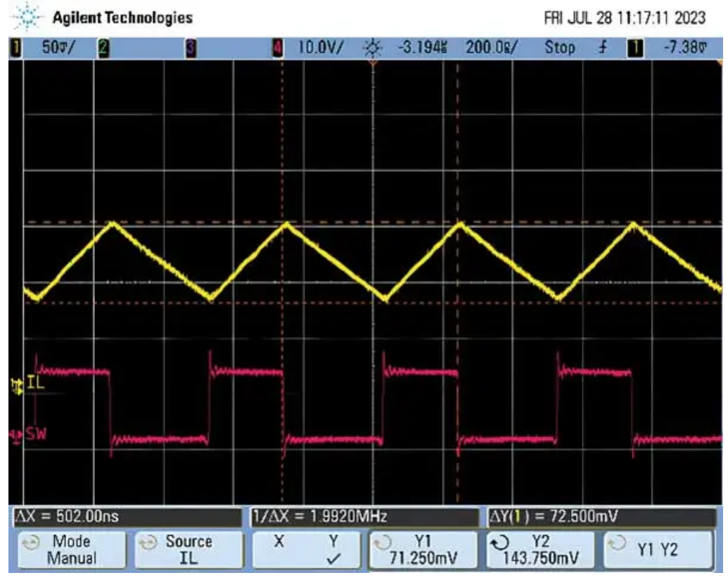Click the -7.38 trigger level value
728x580 pixels.
coord(685,47)
